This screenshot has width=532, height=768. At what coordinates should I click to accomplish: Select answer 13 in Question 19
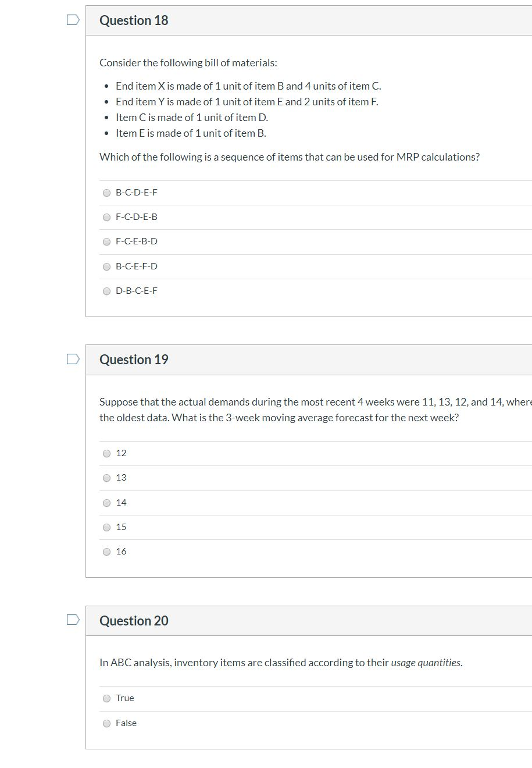(106, 477)
